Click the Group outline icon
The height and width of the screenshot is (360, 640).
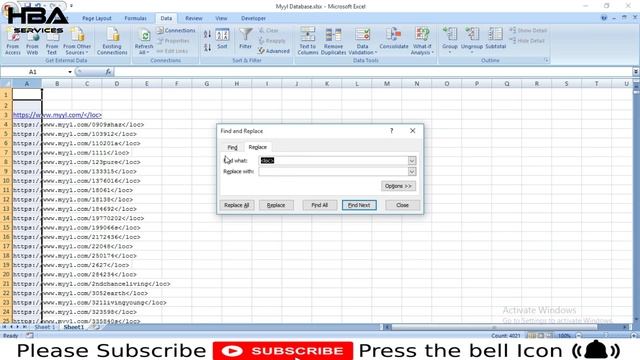(x=450, y=41)
